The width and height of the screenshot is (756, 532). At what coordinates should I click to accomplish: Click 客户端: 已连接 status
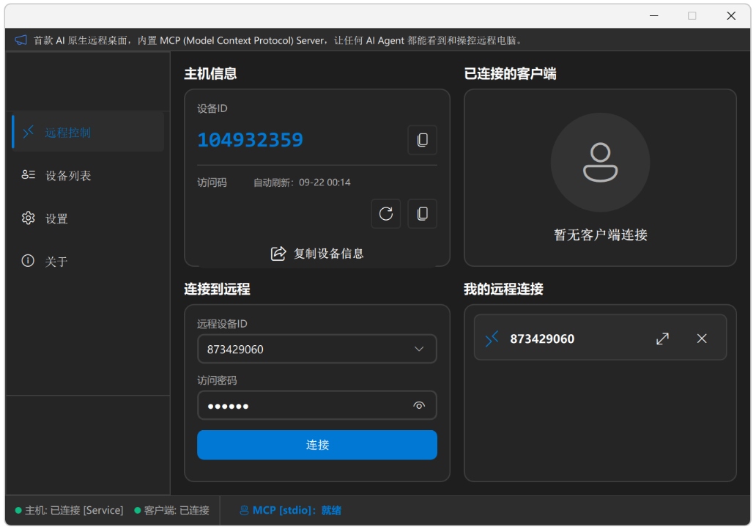(x=171, y=510)
